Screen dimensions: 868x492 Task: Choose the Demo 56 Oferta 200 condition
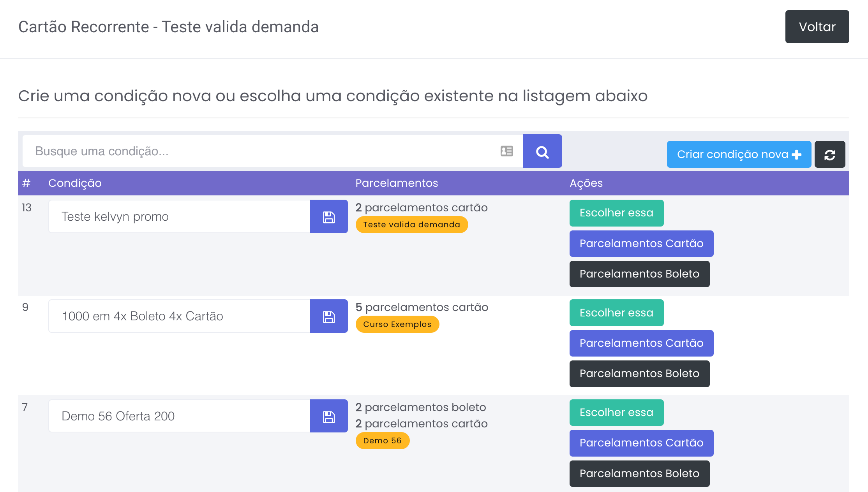point(616,413)
